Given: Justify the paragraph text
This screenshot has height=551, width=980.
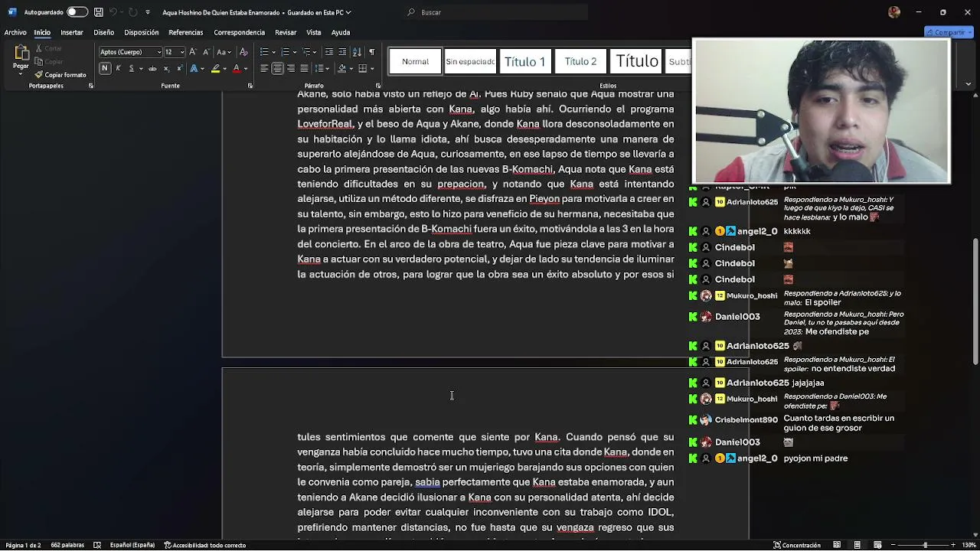Looking at the screenshot, I should [304, 69].
